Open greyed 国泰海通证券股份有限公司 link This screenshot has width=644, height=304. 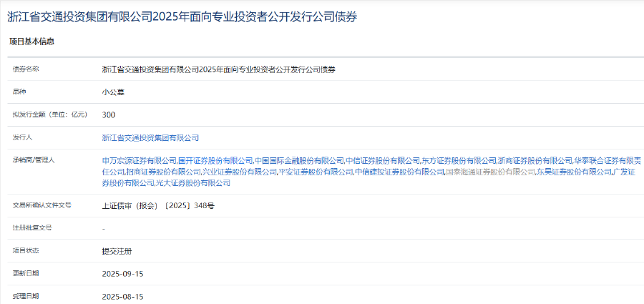[x=491, y=172]
